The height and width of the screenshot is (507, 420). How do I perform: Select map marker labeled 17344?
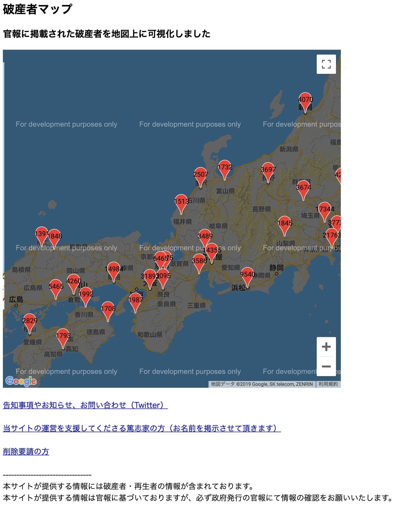tap(324, 212)
